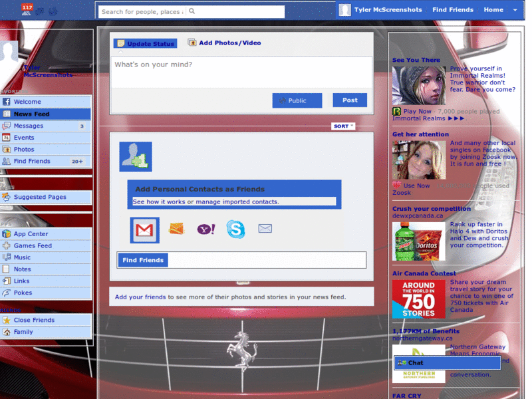The height and width of the screenshot is (399, 532).
Task: Click See how it works link
Action: (159, 202)
